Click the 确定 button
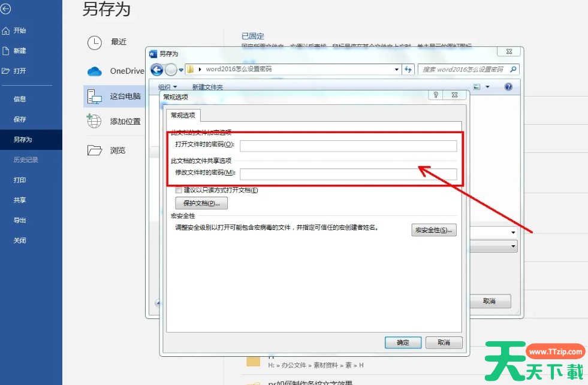 403,342
